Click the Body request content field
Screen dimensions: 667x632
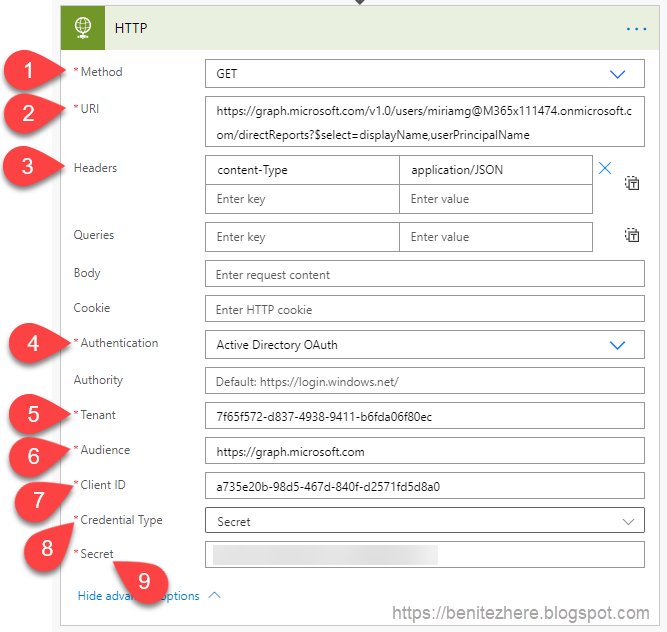(x=425, y=274)
